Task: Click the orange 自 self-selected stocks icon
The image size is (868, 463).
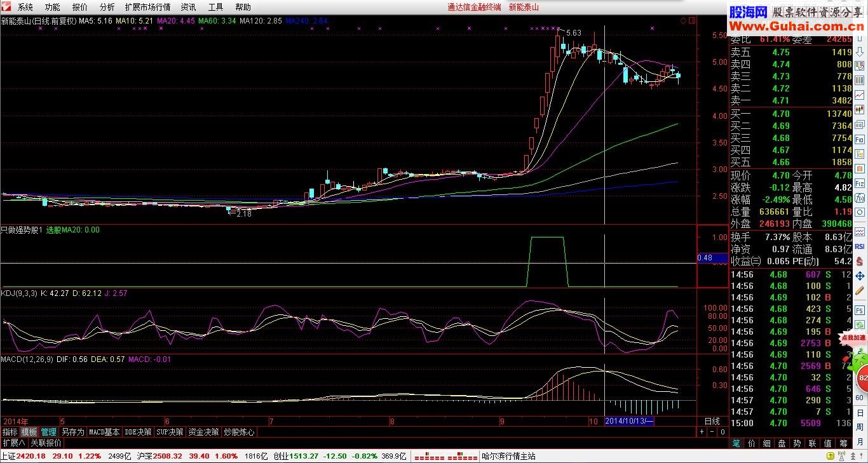Action: (x=860, y=169)
